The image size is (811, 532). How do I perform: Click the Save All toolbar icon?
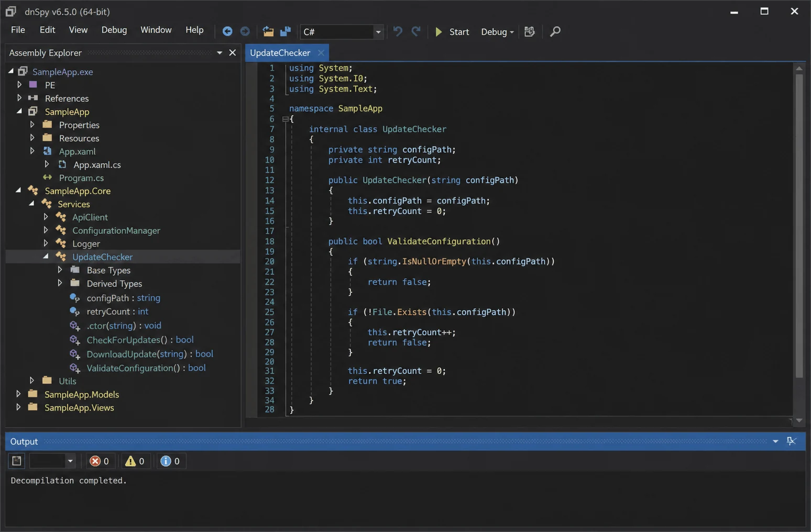(285, 31)
